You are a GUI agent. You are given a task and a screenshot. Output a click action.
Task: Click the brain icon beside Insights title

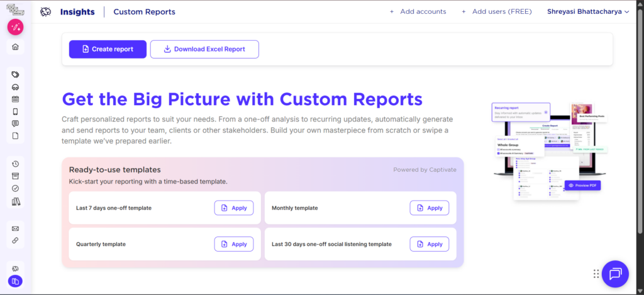click(x=45, y=12)
